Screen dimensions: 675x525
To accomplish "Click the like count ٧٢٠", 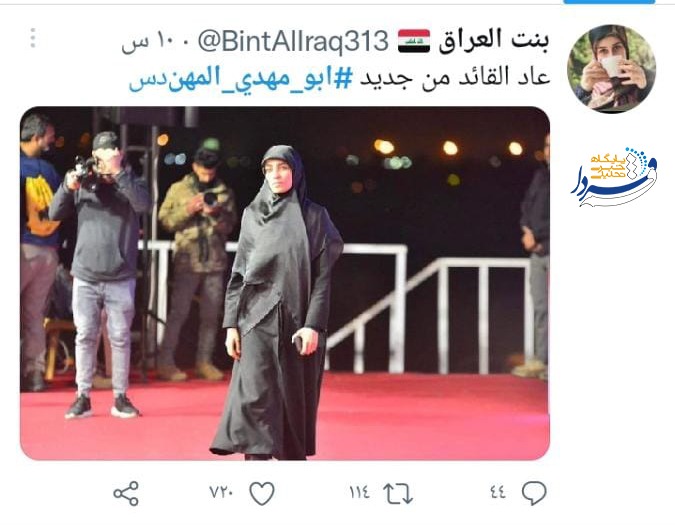I will (221, 492).
